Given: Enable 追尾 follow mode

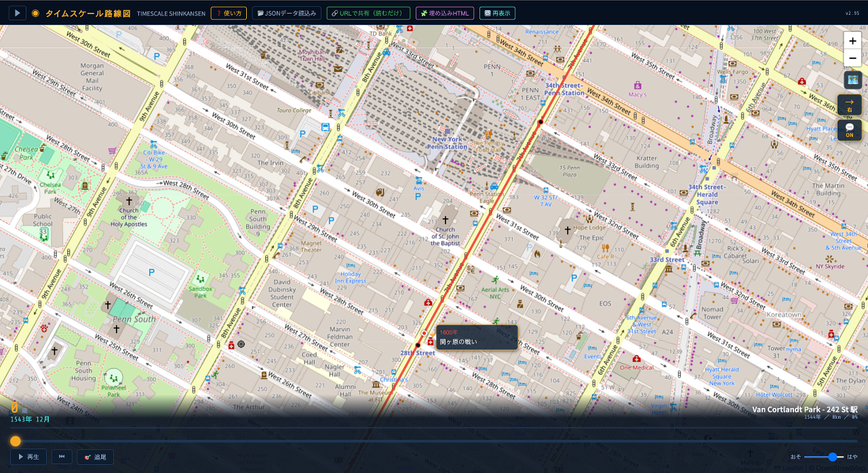Looking at the screenshot, I should click(95, 457).
